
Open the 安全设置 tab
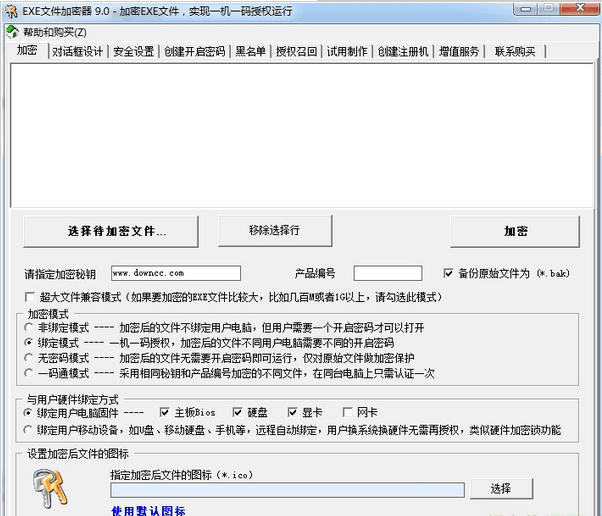pyautogui.click(x=134, y=51)
